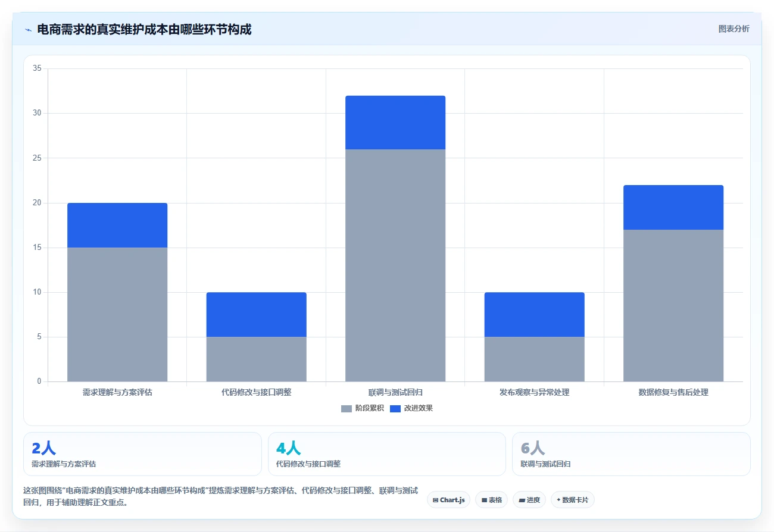The height and width of the screenshot is (532, 774).
Task: Click the y-axis value 25
Action: click(37, 158)
